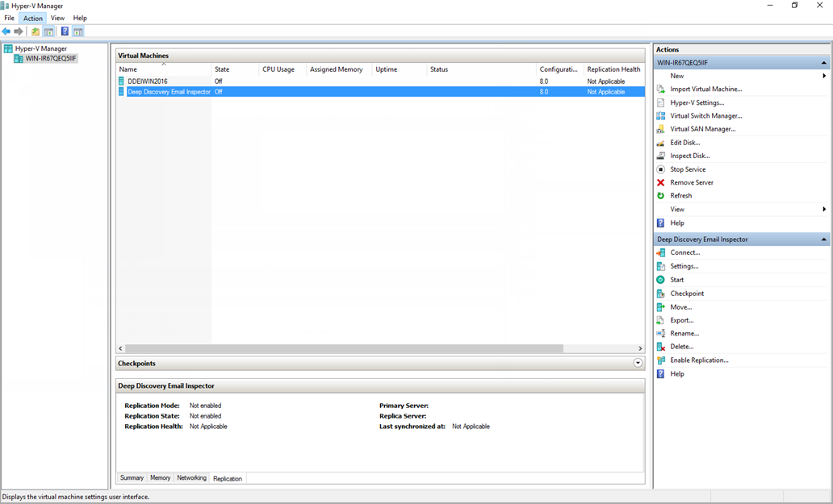
Task: Open Virtual Switch Manager from Actions pane
Action: pyautogui.click(x=705, y=116)
